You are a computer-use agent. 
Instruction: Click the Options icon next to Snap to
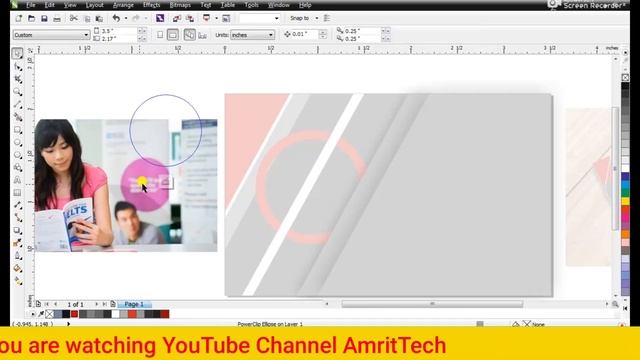[x=327, y=18]
